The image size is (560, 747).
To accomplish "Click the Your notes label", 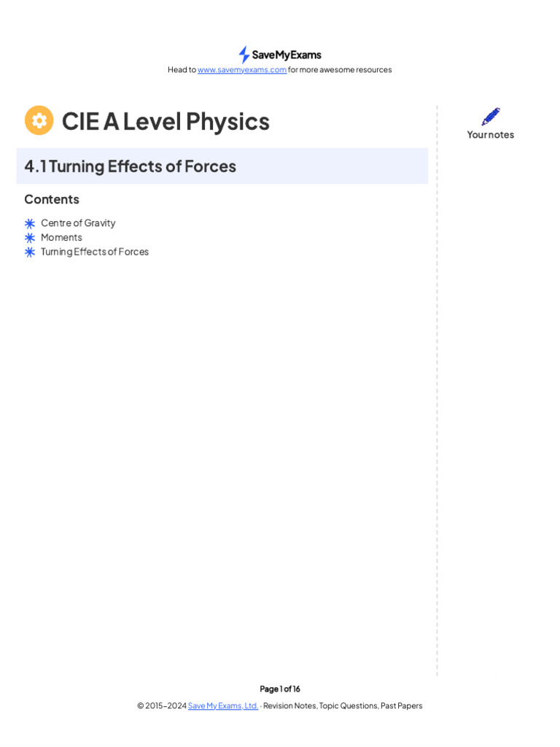I will pos(491,135).
